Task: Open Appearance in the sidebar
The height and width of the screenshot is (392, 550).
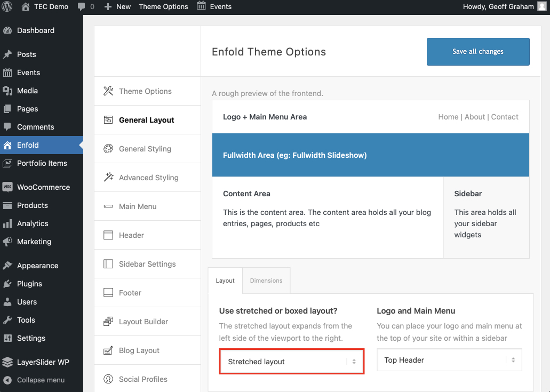Action: coord(42,266)
